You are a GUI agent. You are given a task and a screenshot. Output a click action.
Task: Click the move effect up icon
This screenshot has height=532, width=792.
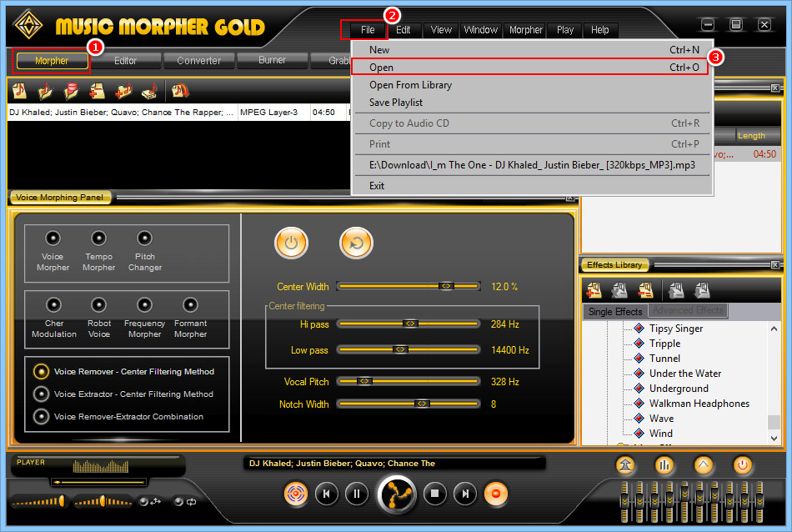point(676,290)
